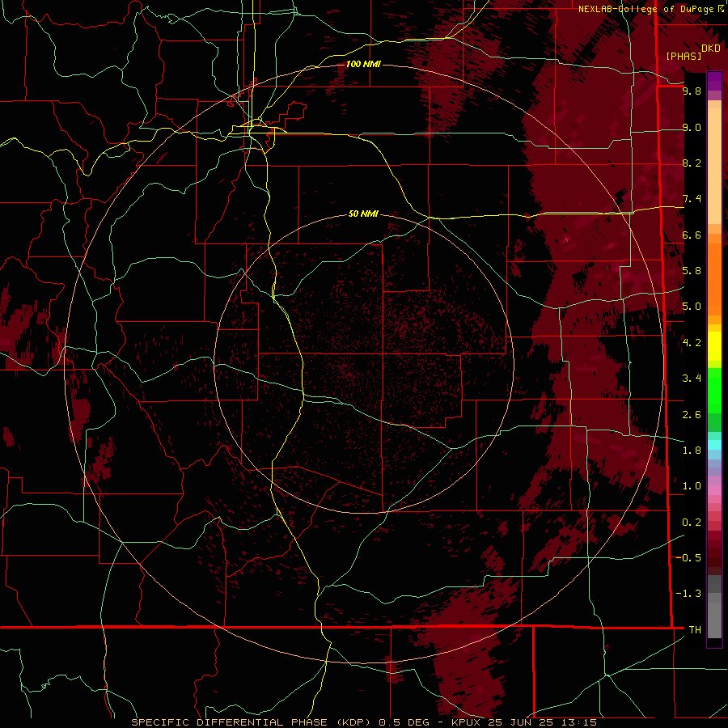Click the 2.6 value on the legend
The height and width of the screenshot is (728, 728).
(692, 415)
